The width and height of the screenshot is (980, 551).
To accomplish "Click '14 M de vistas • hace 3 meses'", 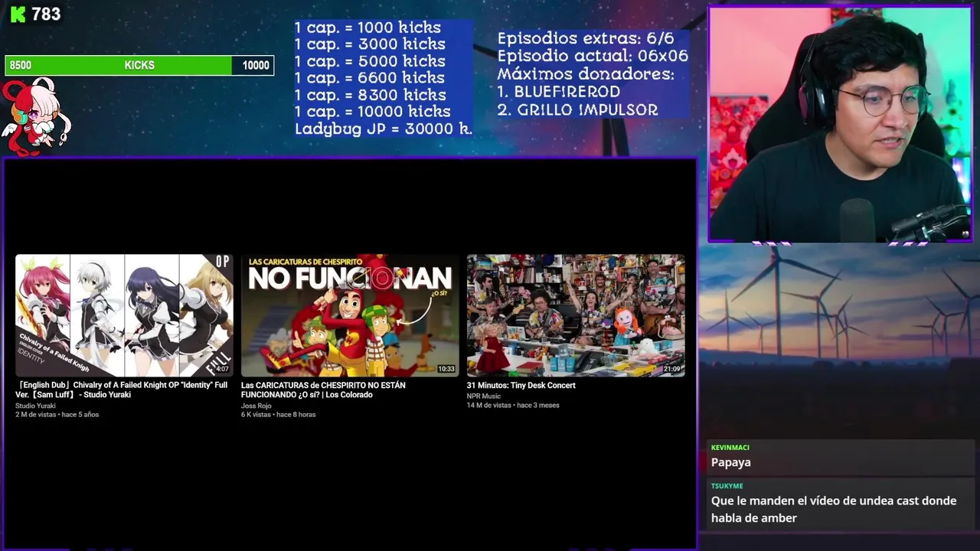I will (x=513, y=406).
